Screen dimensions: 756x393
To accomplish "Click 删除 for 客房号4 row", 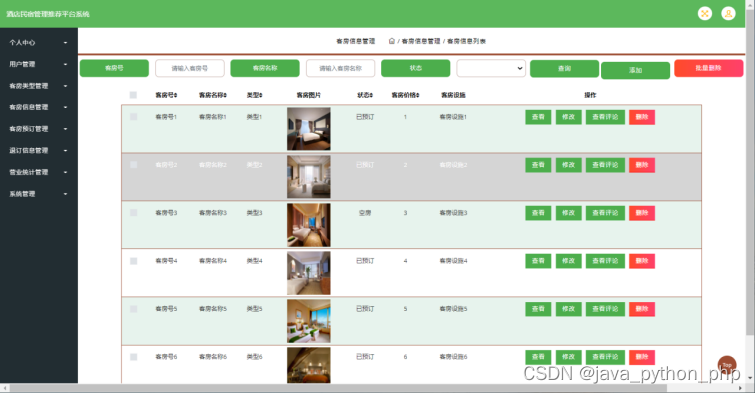I will [642, 261].
